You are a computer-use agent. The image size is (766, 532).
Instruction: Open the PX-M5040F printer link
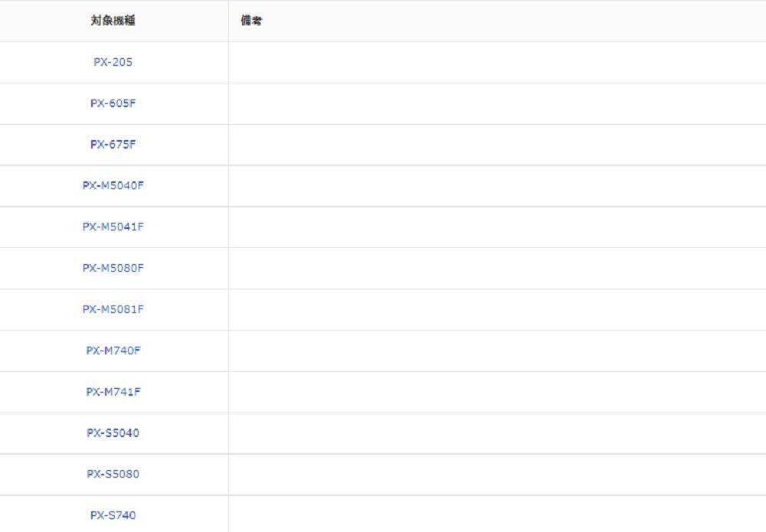(x=113, y=185)
